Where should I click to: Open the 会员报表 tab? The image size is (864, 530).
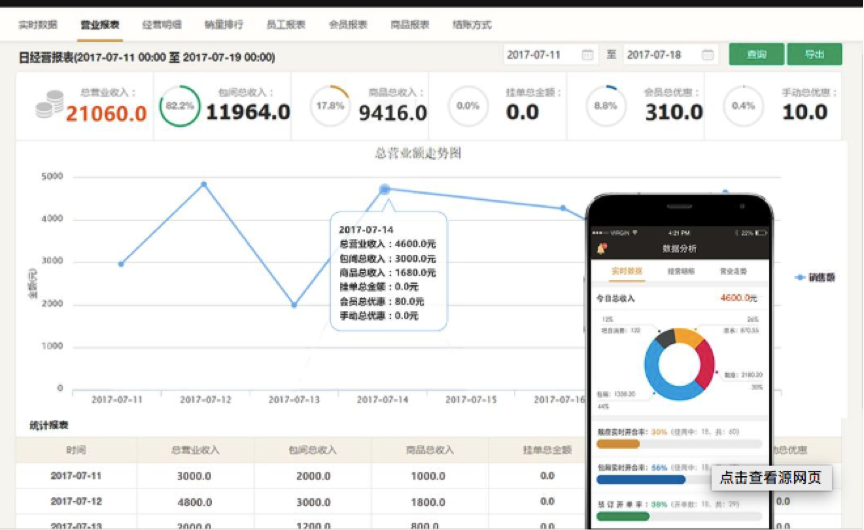click(x=348, y=25)
